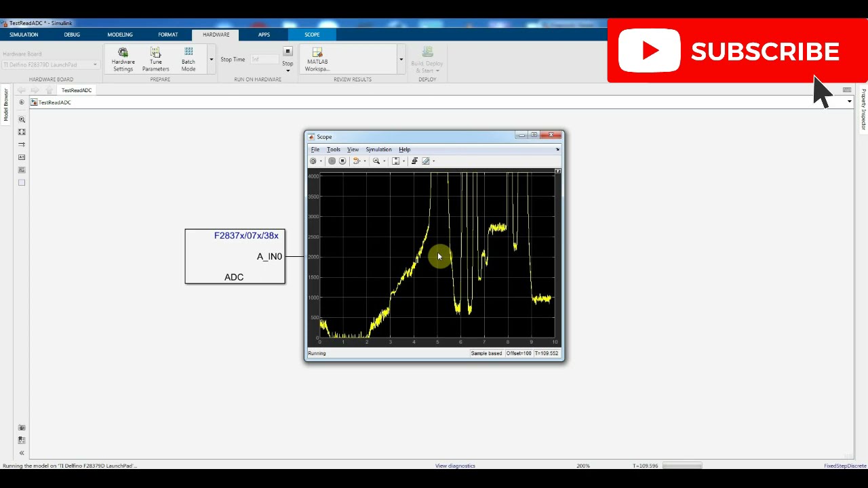This screenshot has width=868, height=488.
Task: Click 200% zoom level in status bar
Action: [583, 466]
